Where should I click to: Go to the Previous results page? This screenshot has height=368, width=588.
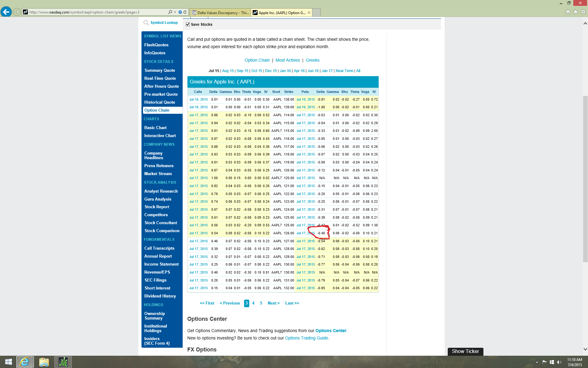[230, 303]
